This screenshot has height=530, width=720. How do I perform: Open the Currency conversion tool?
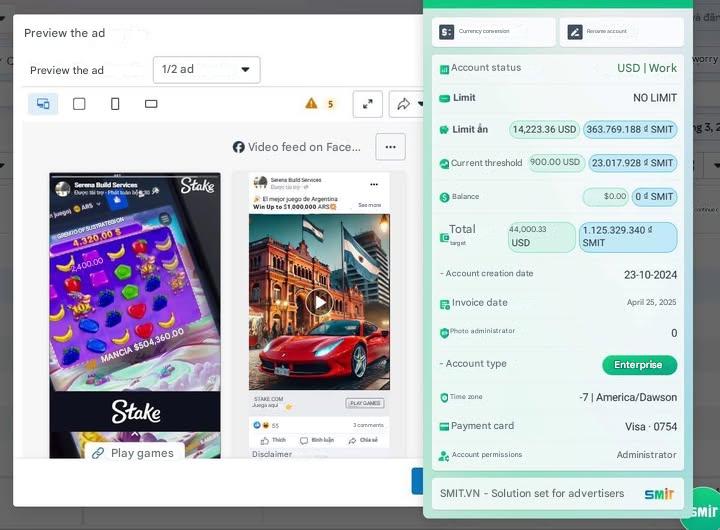coord(493,32)
